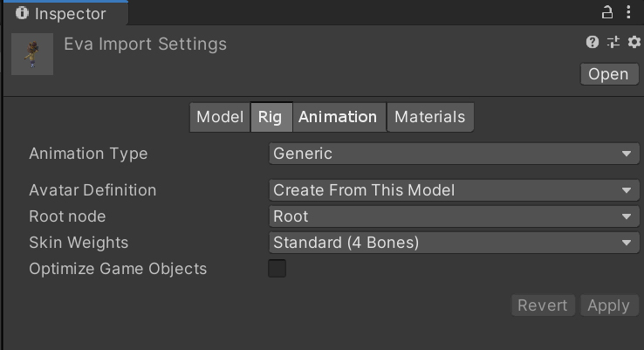Open the Inspector three-dot options menu
The height and width of the screenshot is (350, 644).
[x=630, y=13]
